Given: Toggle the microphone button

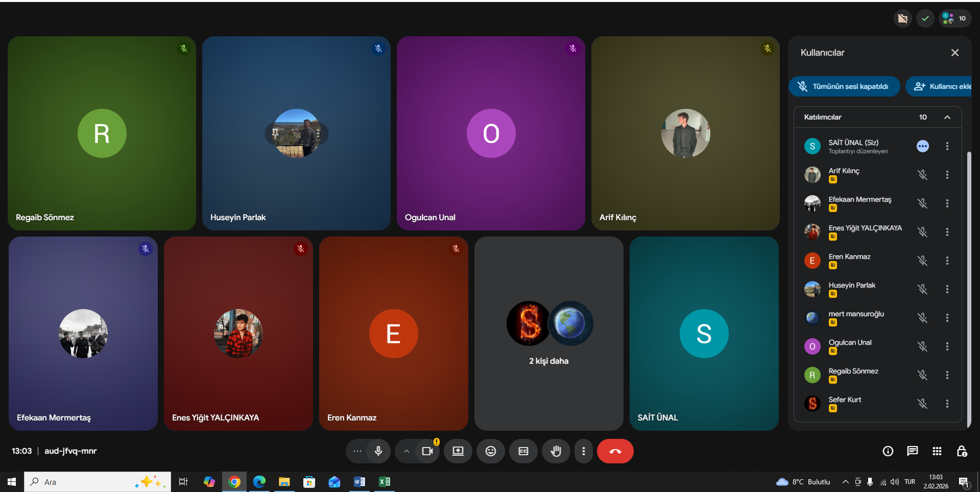Looking at the screenshot, I should pos(378,451).
